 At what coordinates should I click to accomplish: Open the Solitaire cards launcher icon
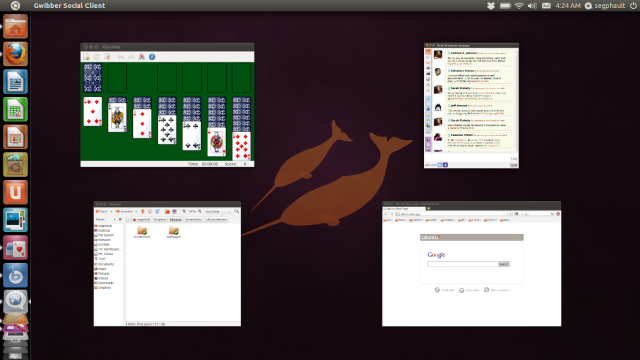pyautogui.click(x=16, y=247)
